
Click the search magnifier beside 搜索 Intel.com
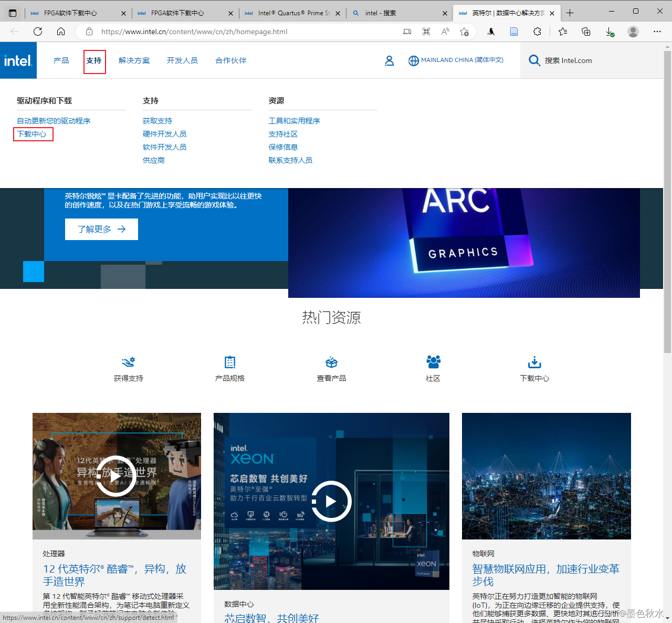[534, 60]
